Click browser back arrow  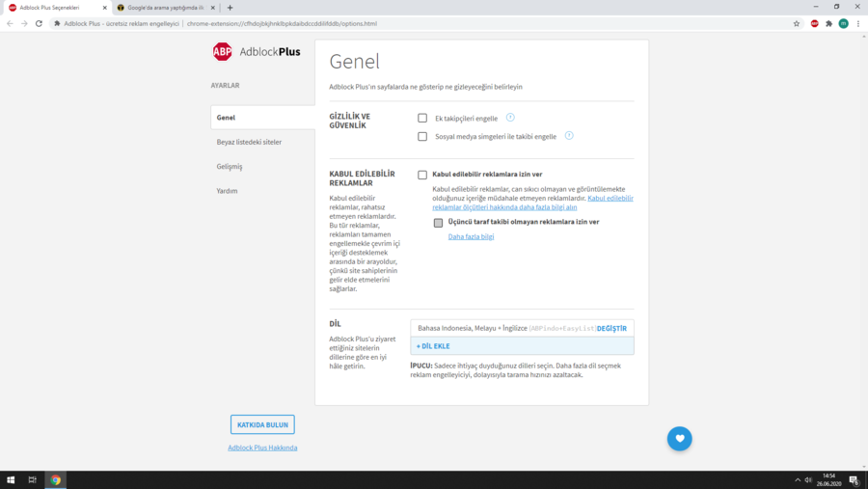pyautogui.click(x=10, y=24)
